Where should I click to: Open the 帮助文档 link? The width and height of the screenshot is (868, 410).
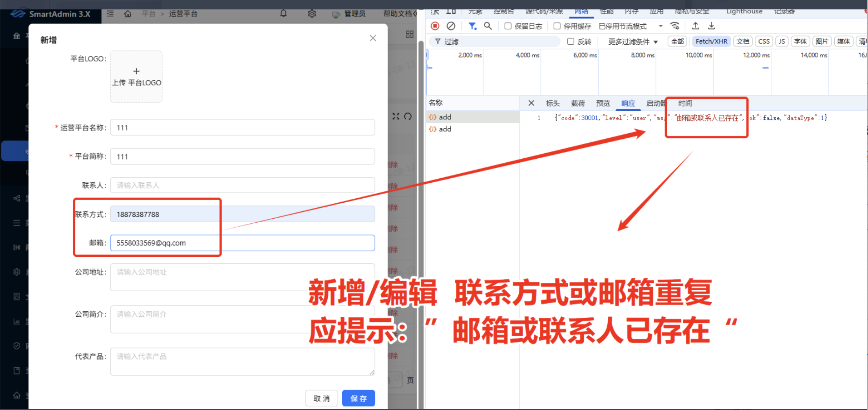click(x=396, y=14)
